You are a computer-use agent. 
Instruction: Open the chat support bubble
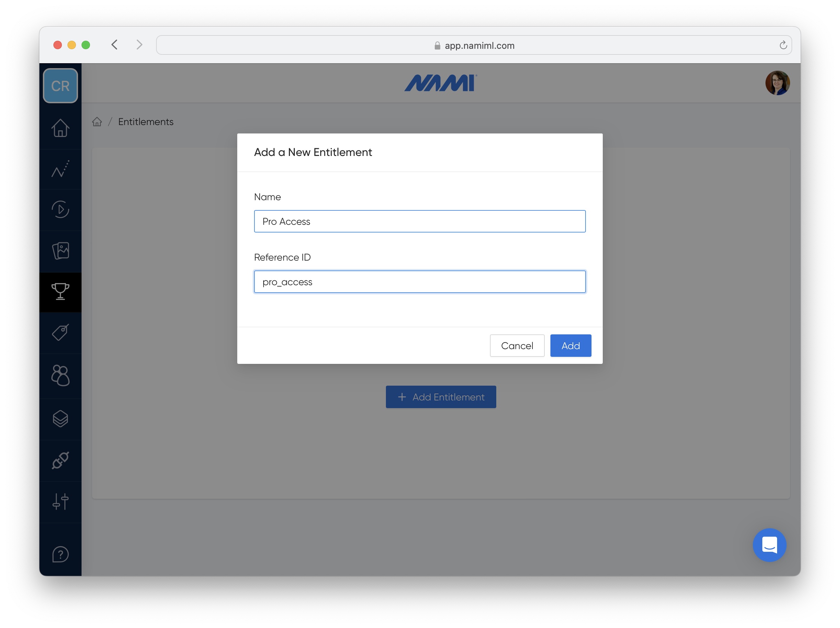click(769, 545)
